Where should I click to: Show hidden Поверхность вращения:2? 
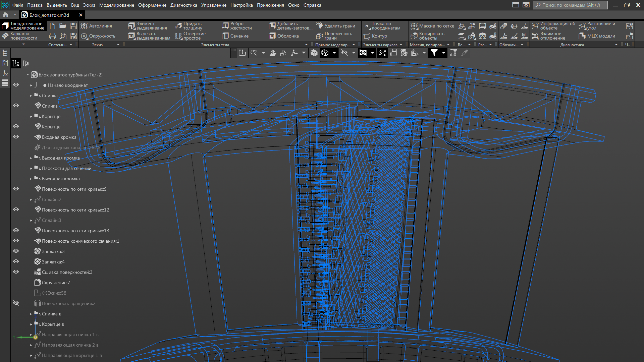[16, 303]
